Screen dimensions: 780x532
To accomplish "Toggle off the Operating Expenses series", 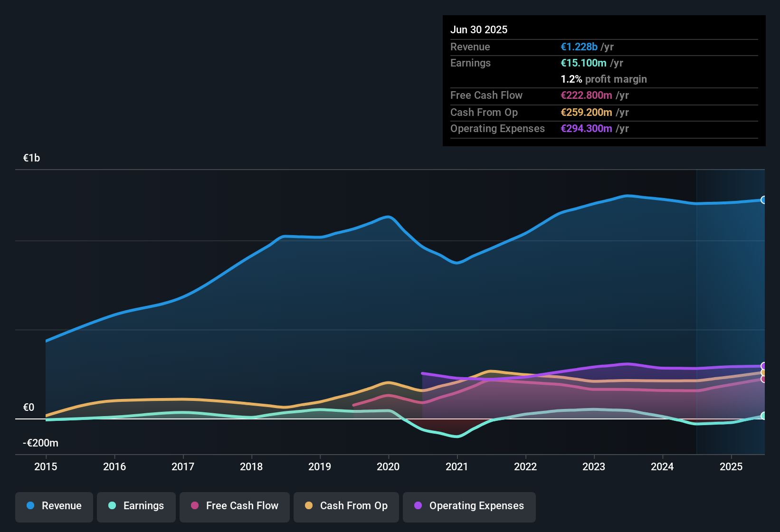I will (x=469, y=506).
